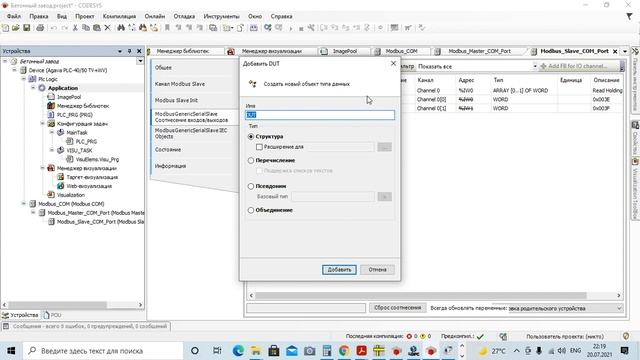The height and width of the screenshot is (360, 640).
Task: Select Modbus_Slave_COM_Port in device tree
Action: [x=100, y=222]
